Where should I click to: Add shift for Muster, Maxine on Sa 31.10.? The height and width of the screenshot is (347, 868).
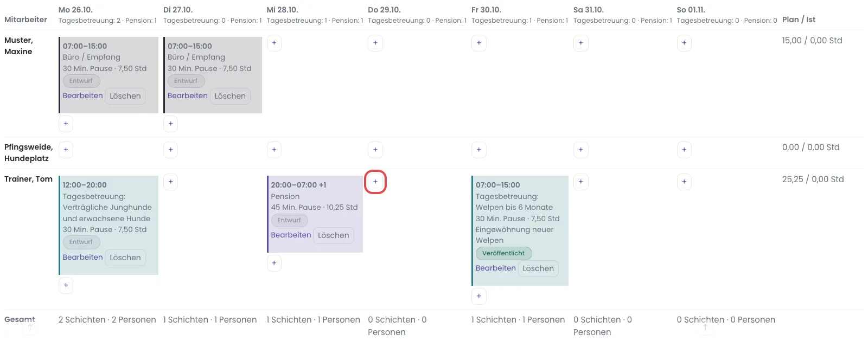tap(581, 43)
